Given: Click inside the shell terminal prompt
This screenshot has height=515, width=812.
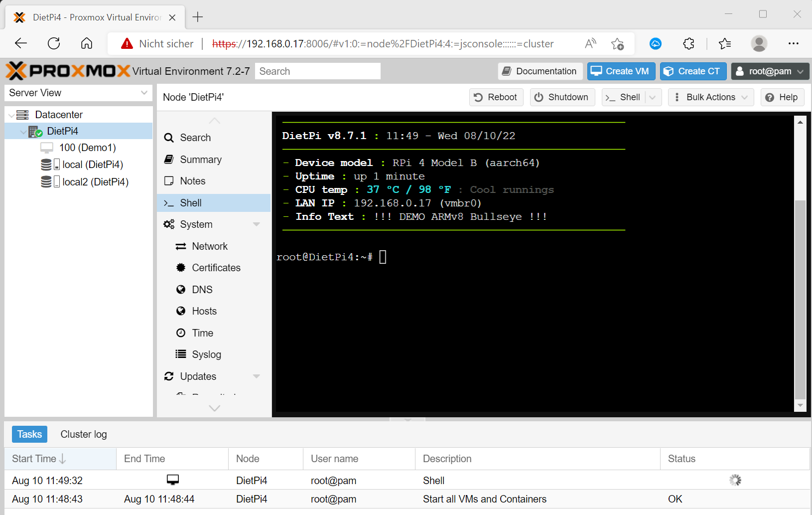Looking at the screenshot, I should (x=383, y=257).
